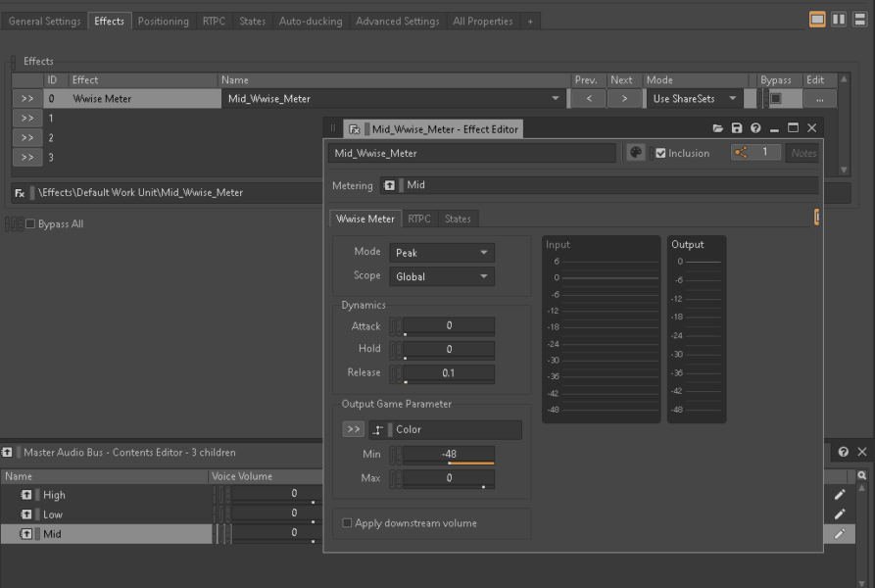Click the Game Parameter icon beside Color
The height and width of the screenshot is (588, 875).
[378, 429]
